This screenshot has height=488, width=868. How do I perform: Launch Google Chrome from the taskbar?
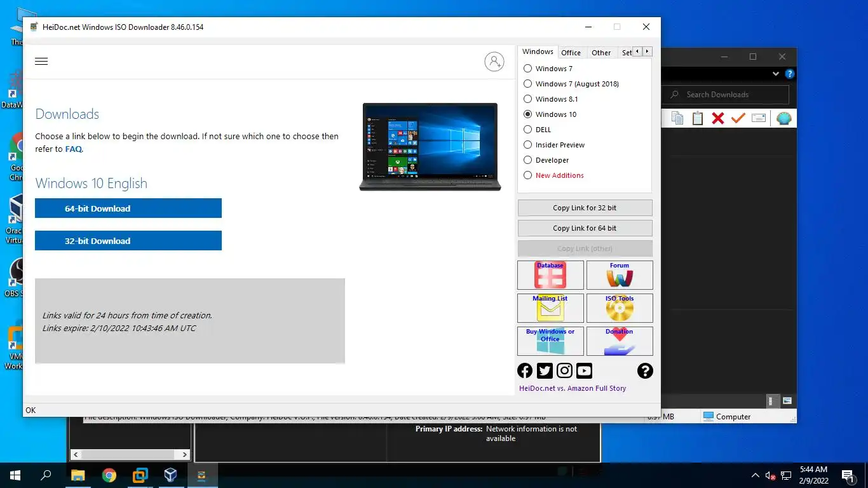[109, 475]
